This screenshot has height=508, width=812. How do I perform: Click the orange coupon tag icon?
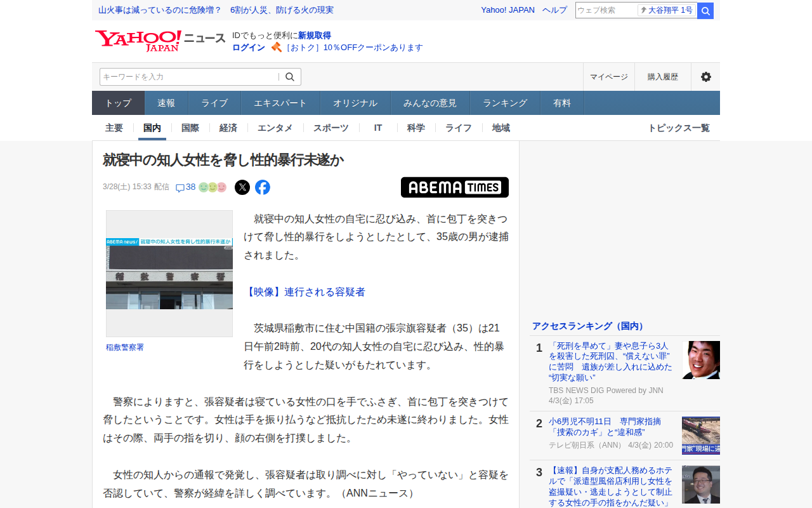tap(276, 47)
